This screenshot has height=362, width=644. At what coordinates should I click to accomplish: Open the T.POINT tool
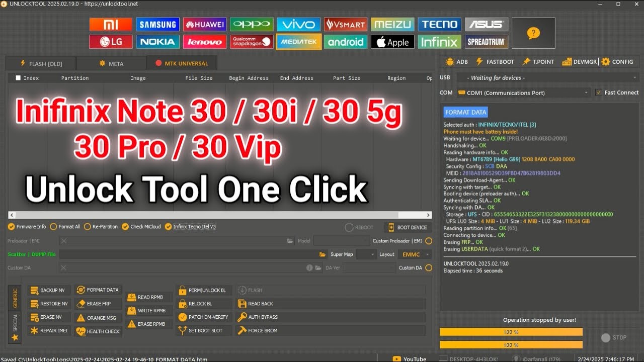pyautogui.click(x=538, y=62)
